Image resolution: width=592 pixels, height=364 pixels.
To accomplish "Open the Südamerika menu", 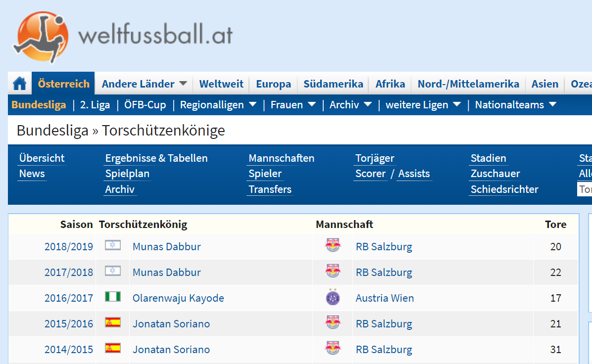I will coord(333,84).
